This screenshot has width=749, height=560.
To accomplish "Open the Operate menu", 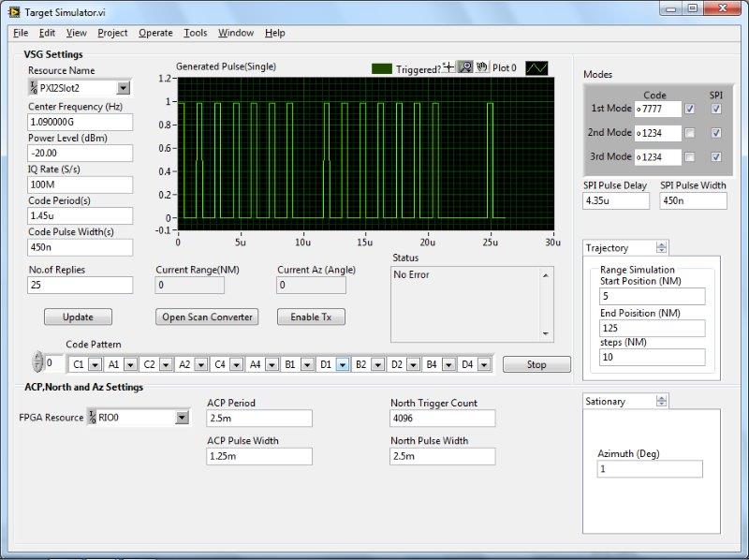I will pos(155,33).
